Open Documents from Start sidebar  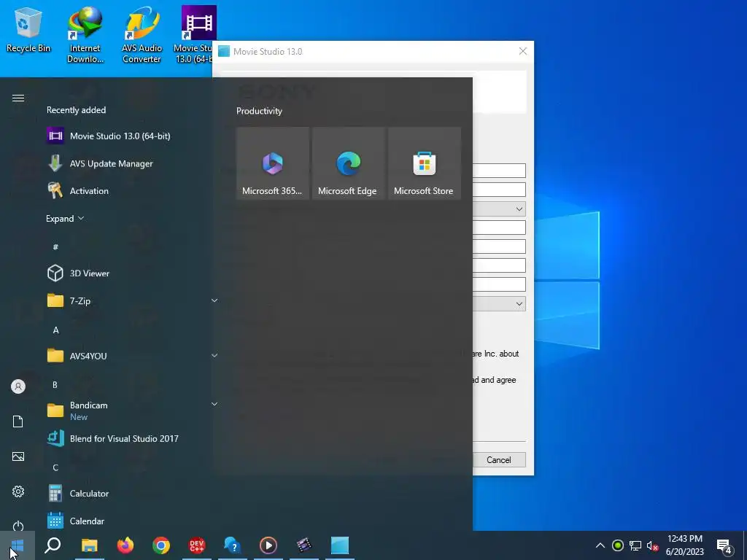tap(18, 421)
